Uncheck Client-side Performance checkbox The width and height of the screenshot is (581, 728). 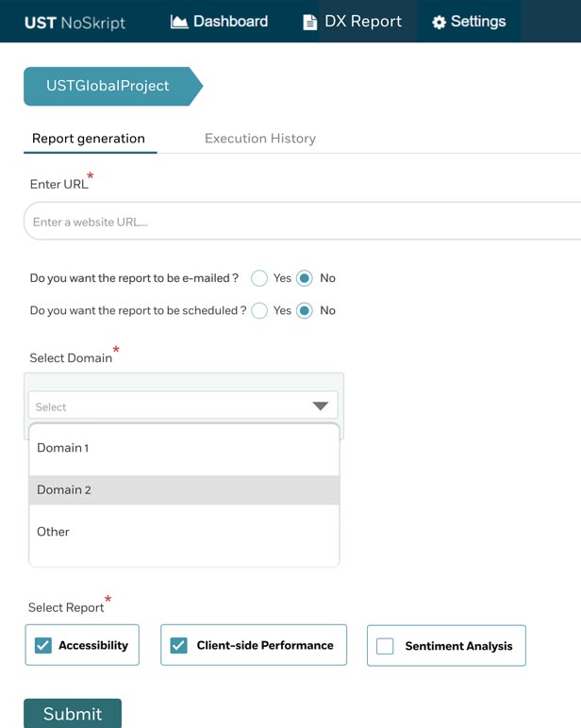pyautogui.click(x=179, y=645)
